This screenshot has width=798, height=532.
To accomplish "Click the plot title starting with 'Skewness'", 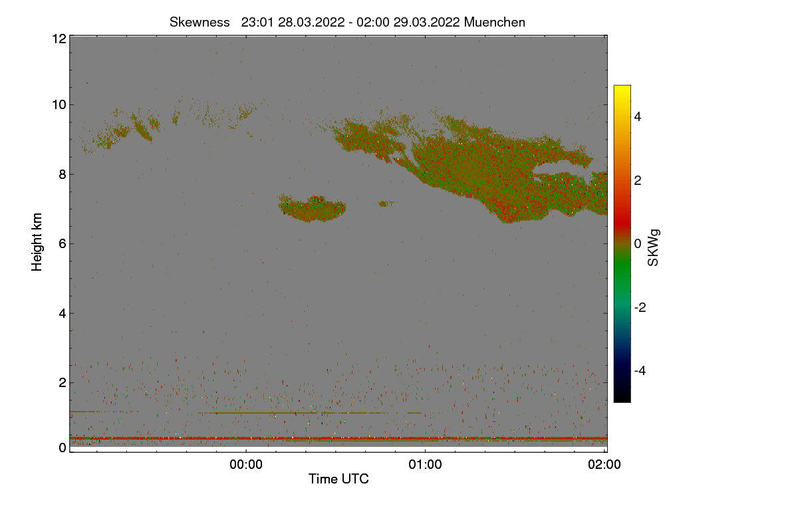I will (x=347, y=22).
